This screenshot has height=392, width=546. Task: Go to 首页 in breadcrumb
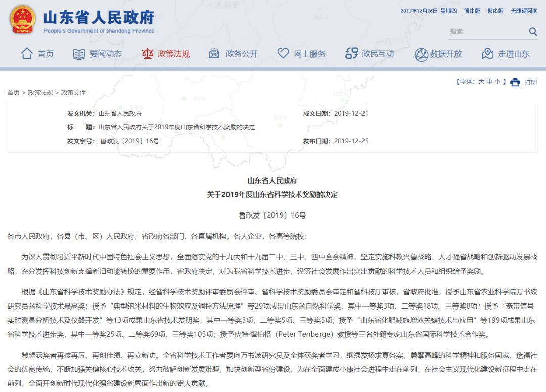14,93
